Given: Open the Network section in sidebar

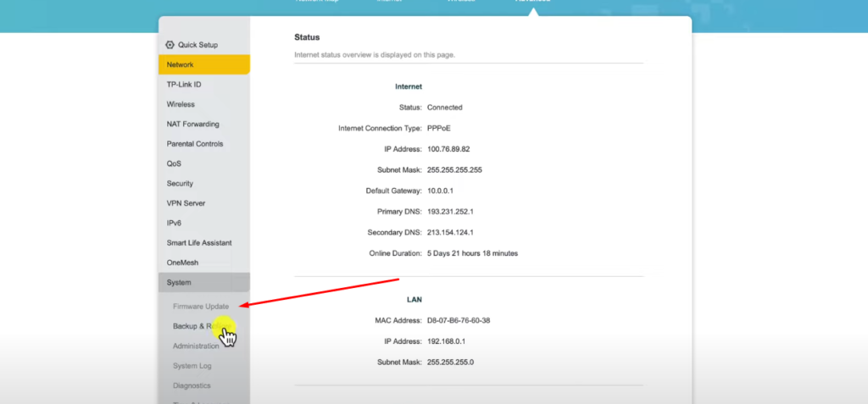Looking at the screenshot, I should pyautogui.click(x=203, y=64).
